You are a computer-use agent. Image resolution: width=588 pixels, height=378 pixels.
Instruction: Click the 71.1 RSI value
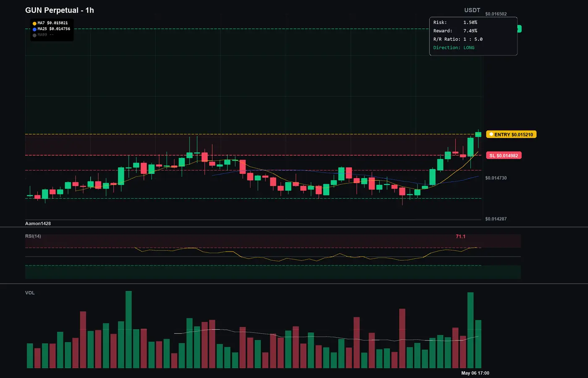click(x=461, y=236)
